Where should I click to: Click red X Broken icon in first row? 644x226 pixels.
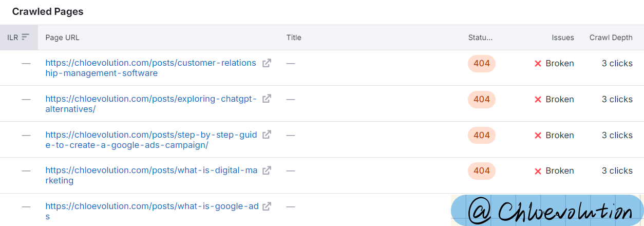click(538, 64)
